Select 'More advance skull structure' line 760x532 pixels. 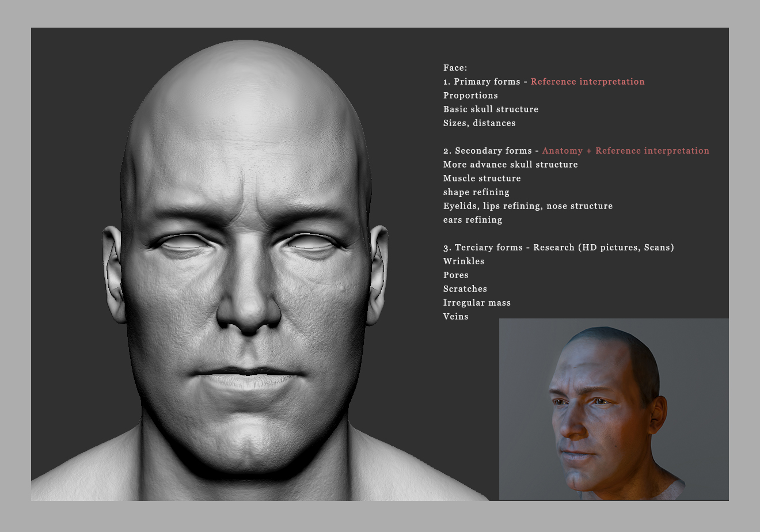point(511,165)
